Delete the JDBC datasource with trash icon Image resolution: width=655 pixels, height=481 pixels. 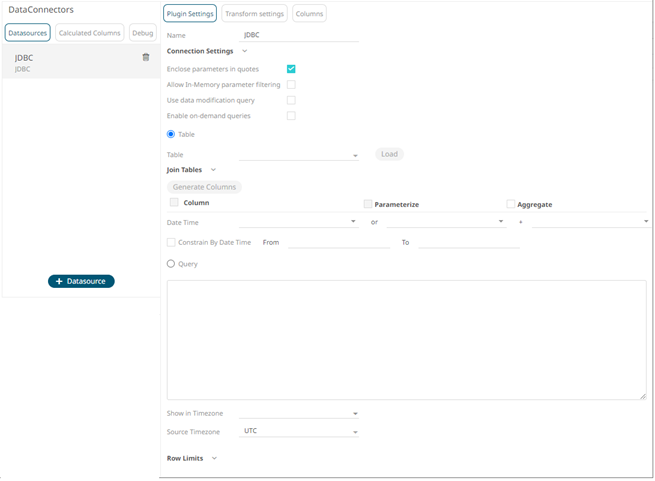[x=146, y=58]
